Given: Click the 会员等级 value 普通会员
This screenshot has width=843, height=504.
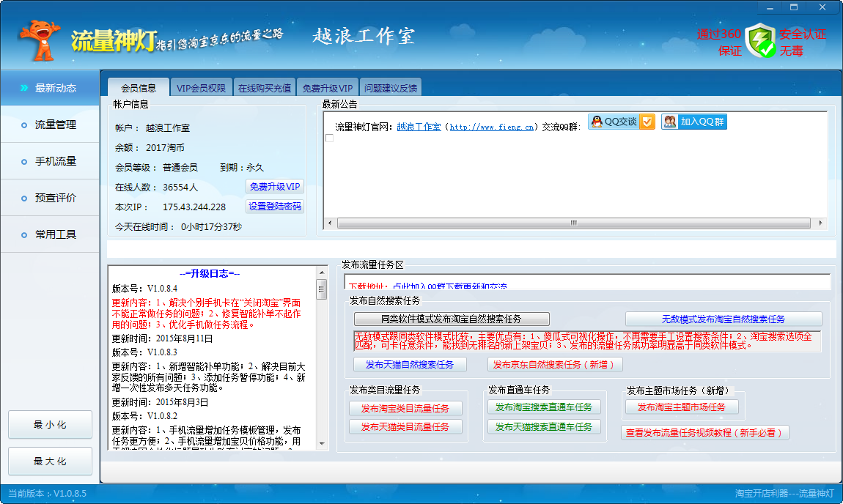Looking at the screenshot, I should tap(180, 168).
